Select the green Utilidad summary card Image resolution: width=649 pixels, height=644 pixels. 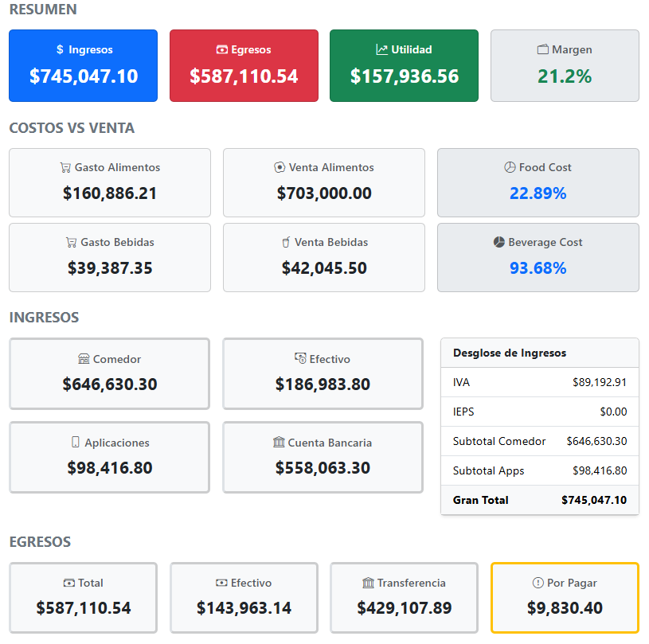coord(404,65)
